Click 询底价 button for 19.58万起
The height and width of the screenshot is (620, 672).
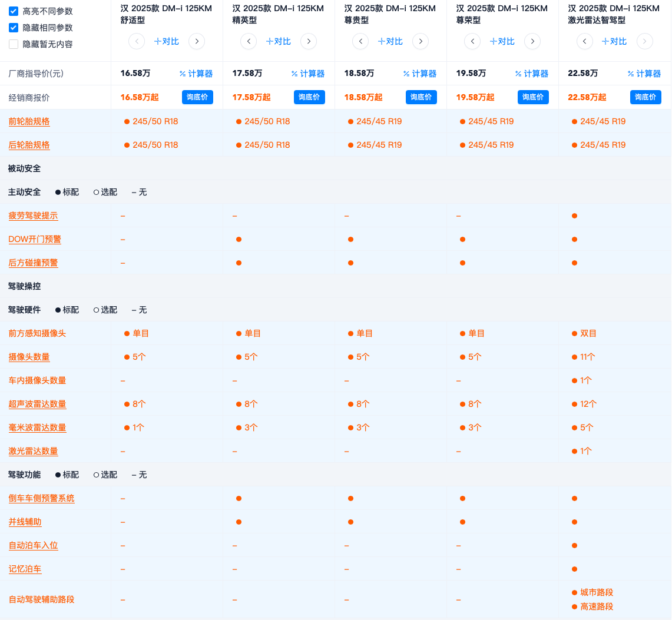pos(533,97)
